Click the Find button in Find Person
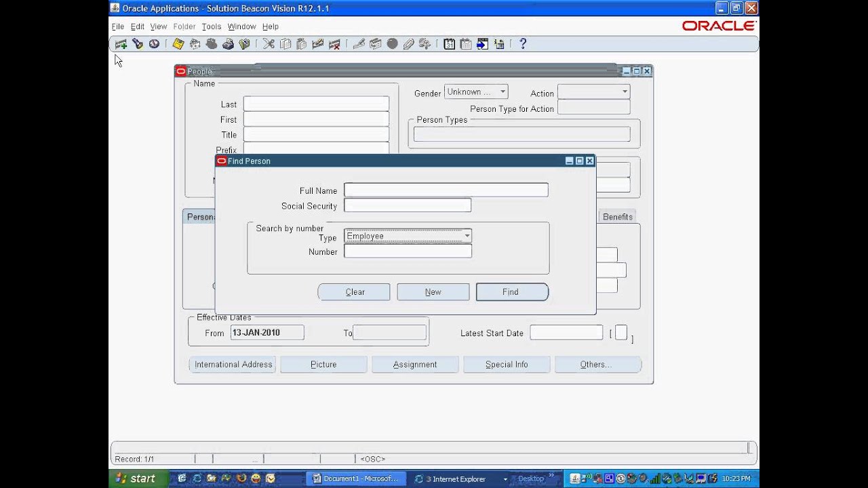Image resolution: width=868 pixels, height=488 pixels. (512, 292)
